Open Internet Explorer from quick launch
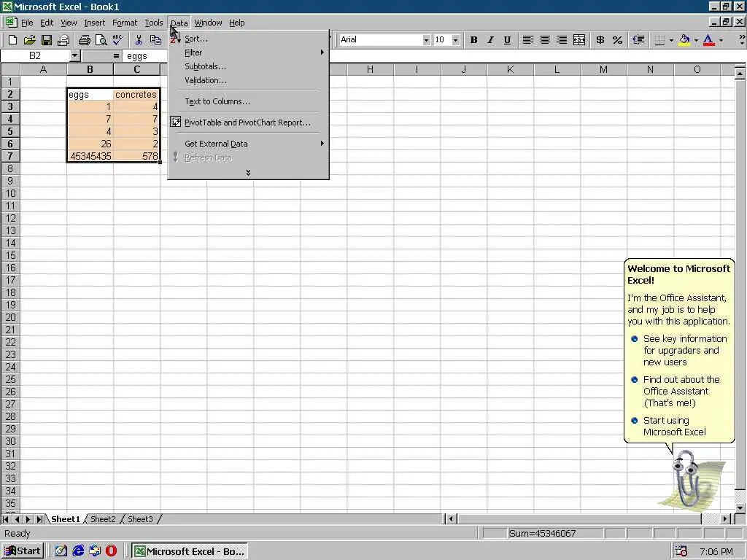Viewport: 747px width, 560px height. 78,551
